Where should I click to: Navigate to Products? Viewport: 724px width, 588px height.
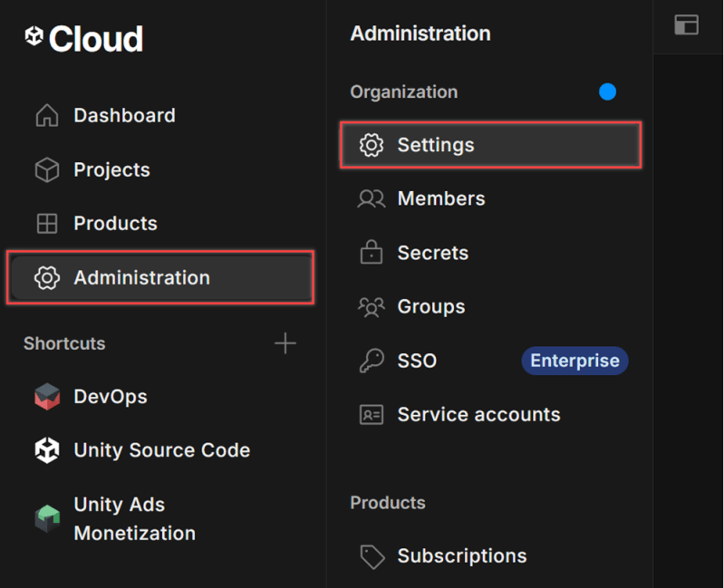coord(115,224)
